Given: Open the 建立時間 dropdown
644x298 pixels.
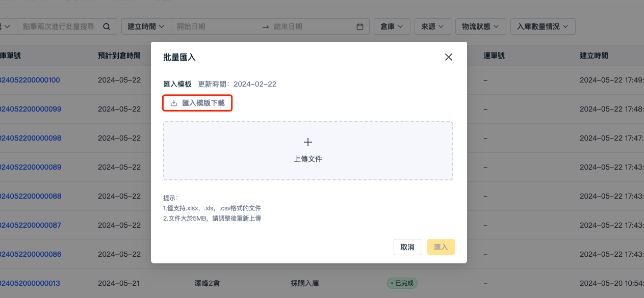Looking at the screenshot, I should click(x=146, y=26).
